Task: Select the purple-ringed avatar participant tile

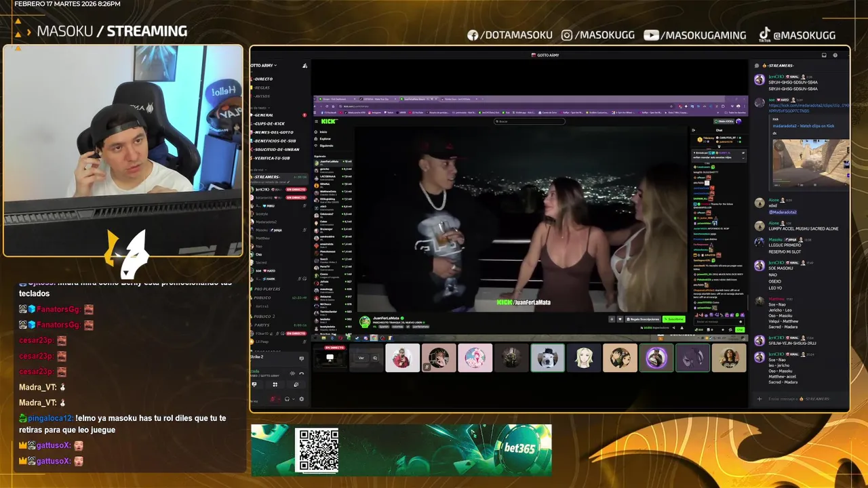Action: (x=656, y=358)
